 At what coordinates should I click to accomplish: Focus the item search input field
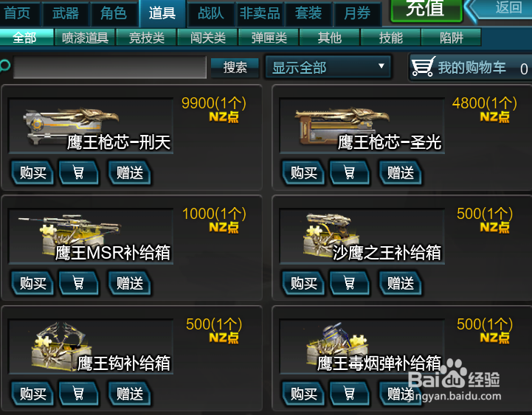(x=110, y=67)
